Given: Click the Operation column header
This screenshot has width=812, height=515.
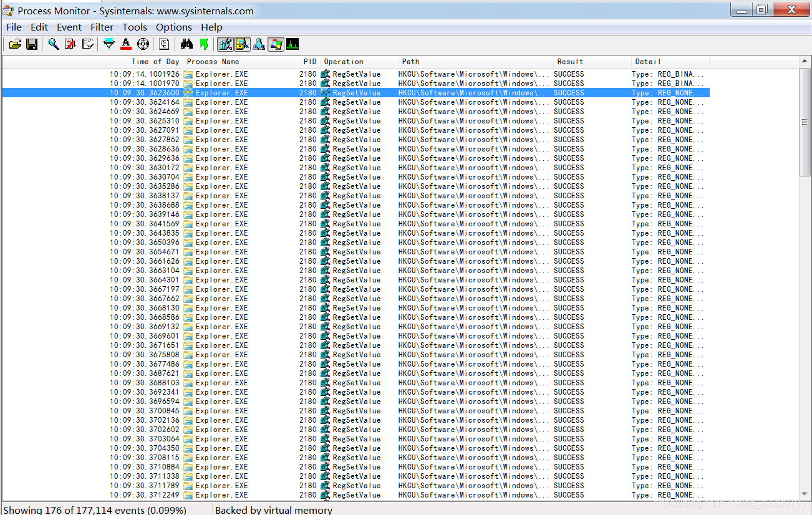Looking at the screenshot, I should point(359,62).
